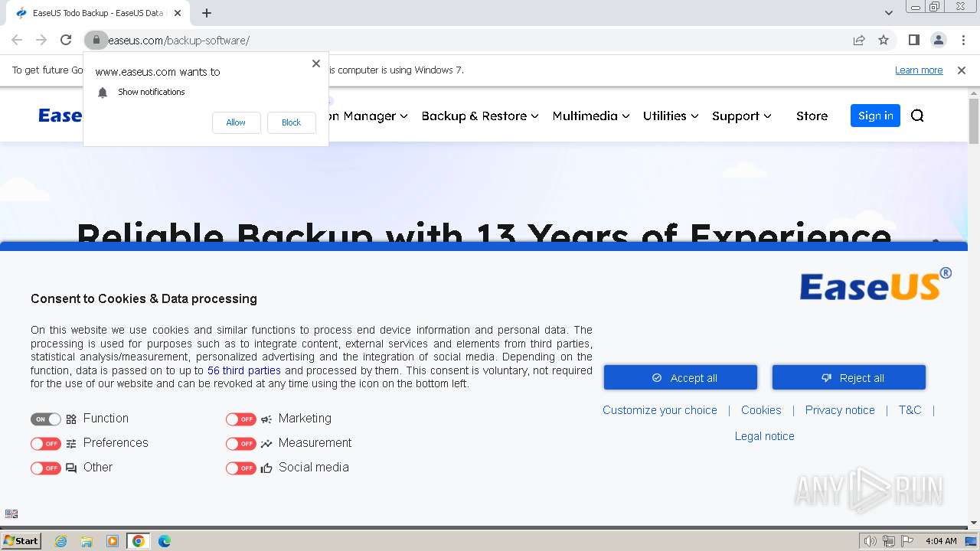Open the Chrome profile avatar
Screen dimensions: 980x551
coord(938,40)
